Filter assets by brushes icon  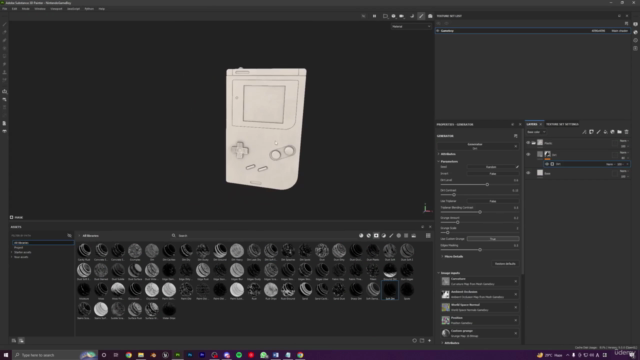pos(391,236)
